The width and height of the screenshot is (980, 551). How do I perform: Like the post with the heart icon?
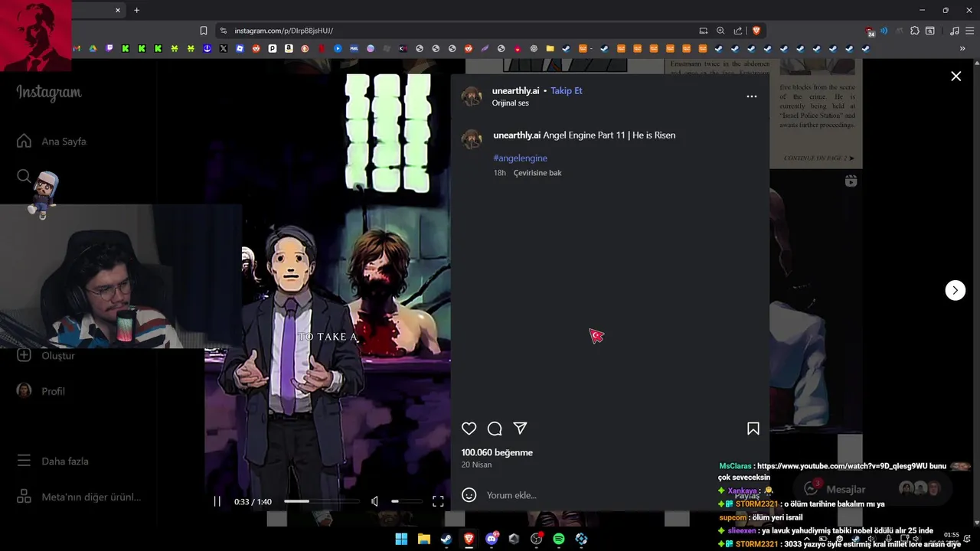(469, 429)
